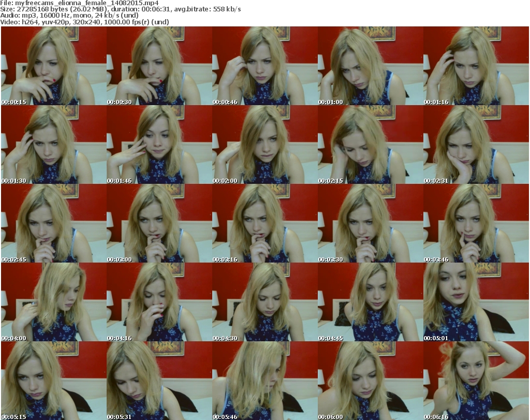This screenshot has height=420, width=530.
Task: Select the thumbnail frame stamped 00:03:30
Action: point(371,224)
